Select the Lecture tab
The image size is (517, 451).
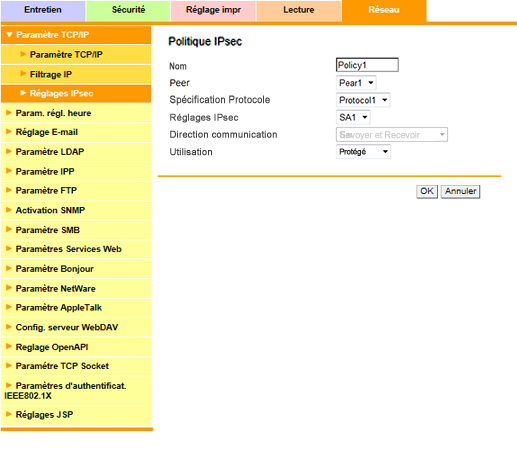point(298,11)
